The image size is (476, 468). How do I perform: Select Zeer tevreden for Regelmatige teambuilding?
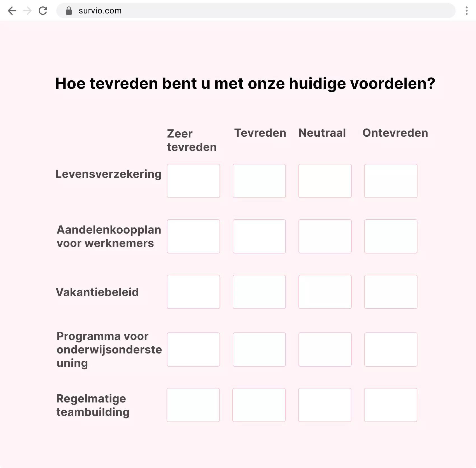tap(193, 405)
